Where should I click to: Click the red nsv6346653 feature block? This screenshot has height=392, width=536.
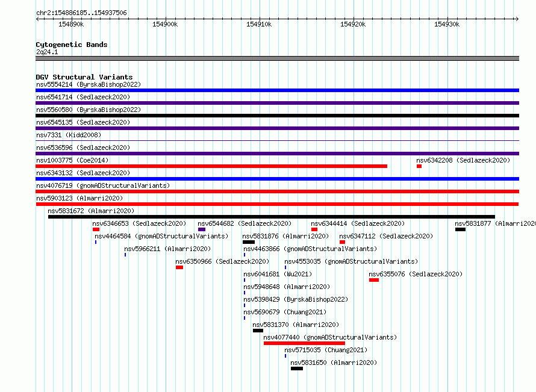pyautogui.click(x=96, y=229)
